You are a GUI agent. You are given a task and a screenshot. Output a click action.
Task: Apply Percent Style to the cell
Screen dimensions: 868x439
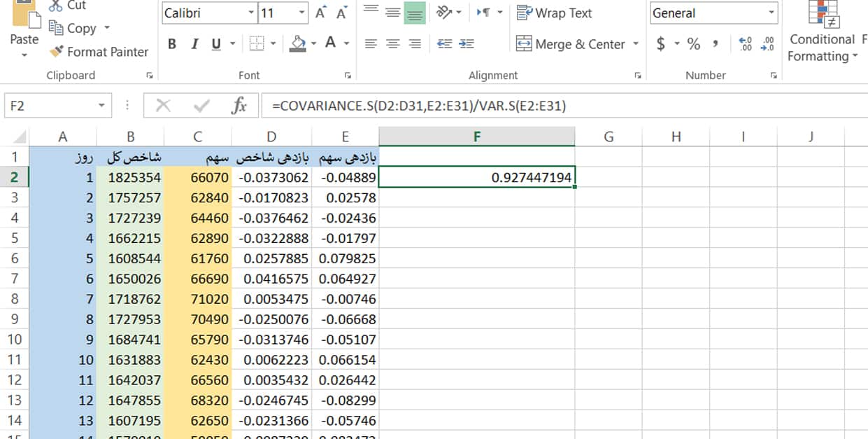click(693, 44)
